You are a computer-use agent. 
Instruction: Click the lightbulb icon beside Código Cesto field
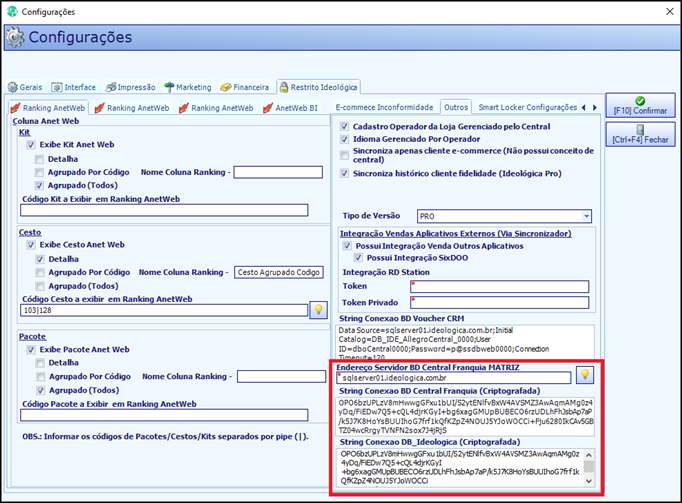click(x=318, y=310)
